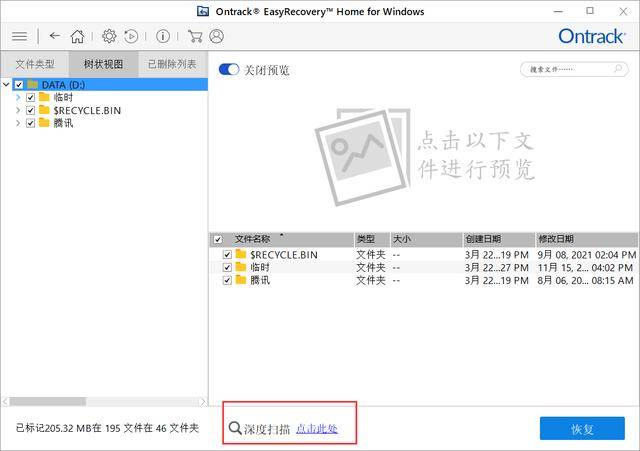Toggle the 关闭预览 preview switch
The height and width of the screenshot is (451, 640).
tap(229, 69)
